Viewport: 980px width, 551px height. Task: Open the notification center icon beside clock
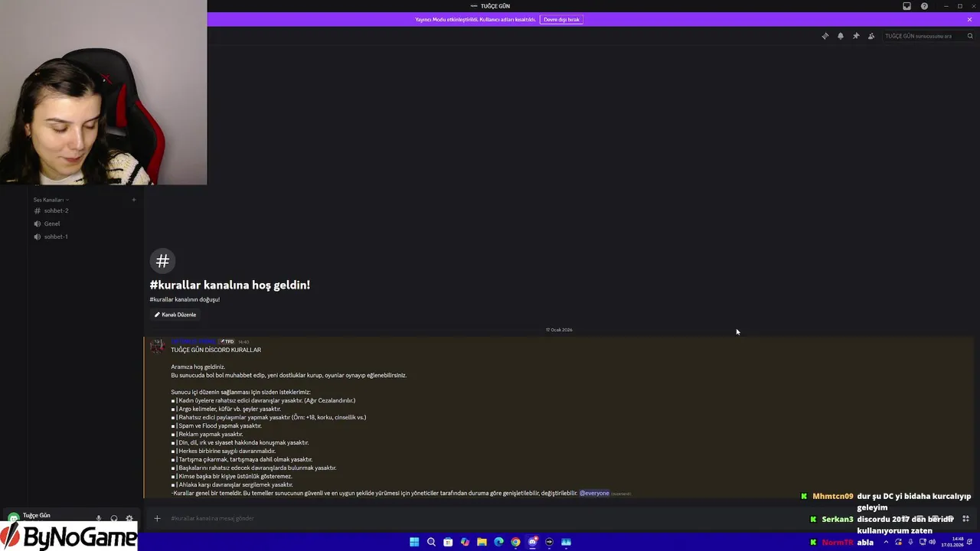(x=969, y=542)
